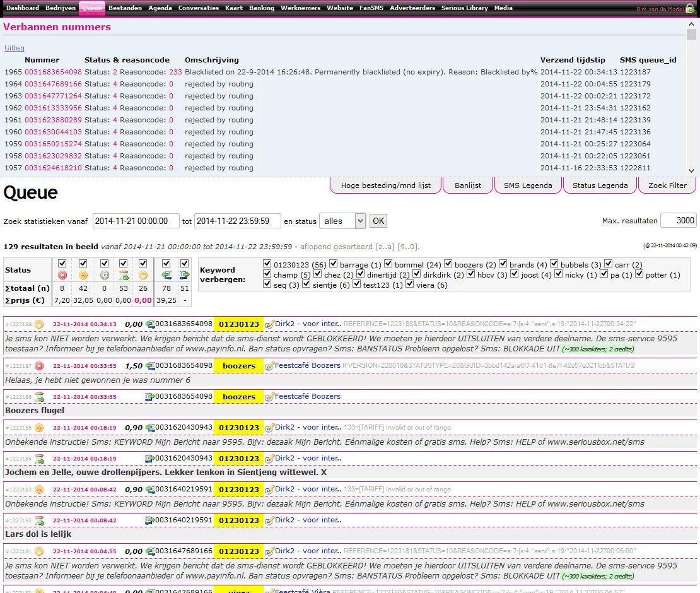
Task: Click the edit pencil icon on the 00:34:13 Dirk2 row
Action: (x=269, y=325)
